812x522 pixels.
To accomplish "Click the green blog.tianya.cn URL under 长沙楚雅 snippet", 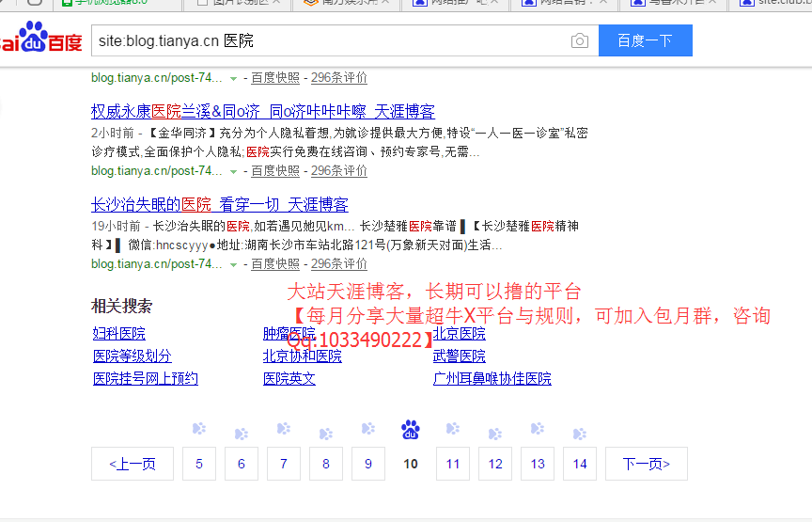I will [x=156, y=264].
